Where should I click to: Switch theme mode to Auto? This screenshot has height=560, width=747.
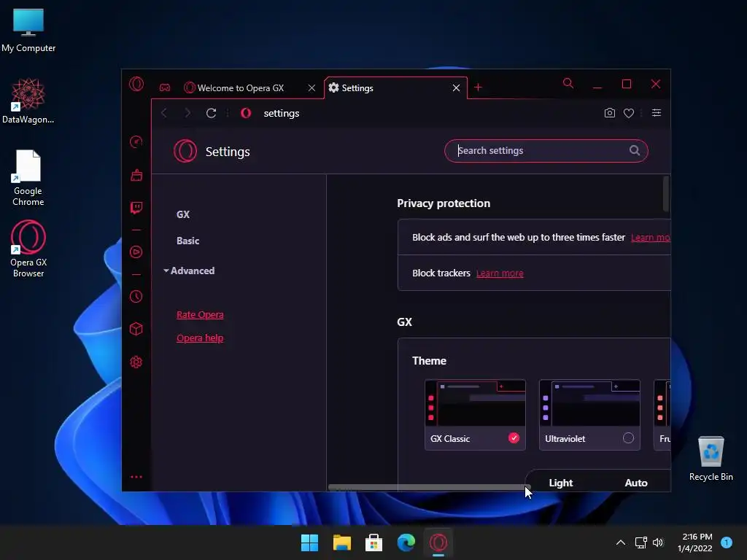(636, 483)
